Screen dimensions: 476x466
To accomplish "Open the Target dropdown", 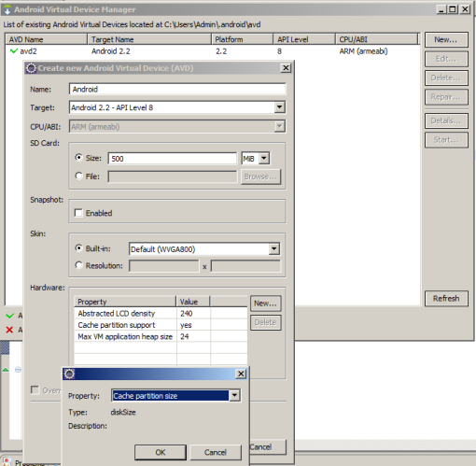I will pyautogui.click(x=279, y=107).
